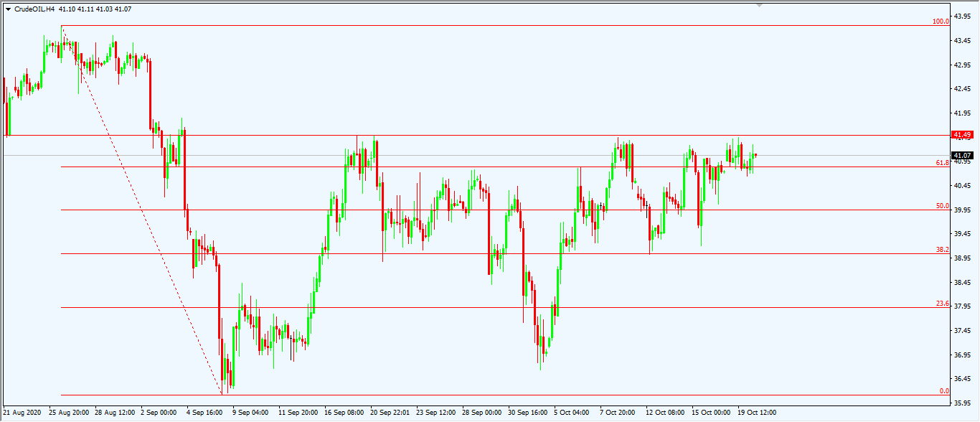This screenshot has height=422, width=980.
Task: Click the 38.2 Fibonacci level label
Action: (x=943, y=250)
